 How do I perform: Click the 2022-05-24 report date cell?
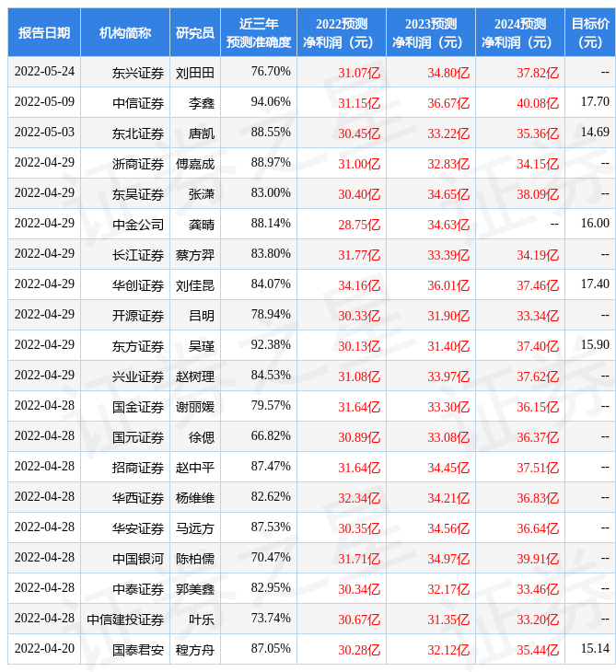[x=44, y=72]
